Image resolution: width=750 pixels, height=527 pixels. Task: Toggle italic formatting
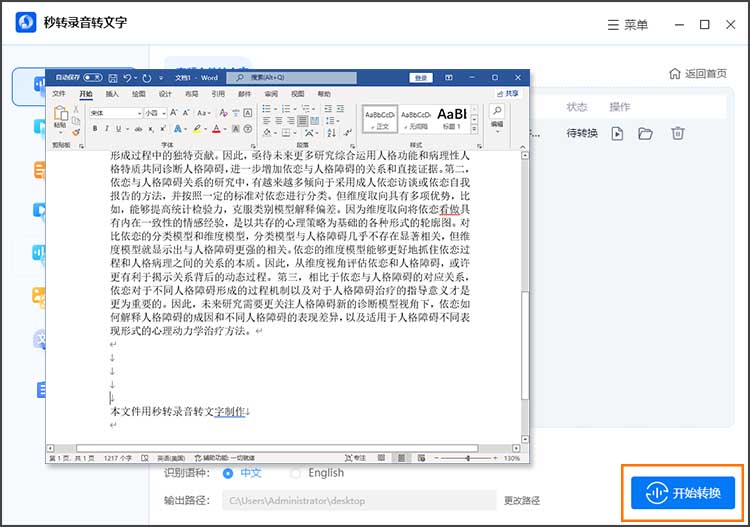pyautogui.click(x=107, y=129)
